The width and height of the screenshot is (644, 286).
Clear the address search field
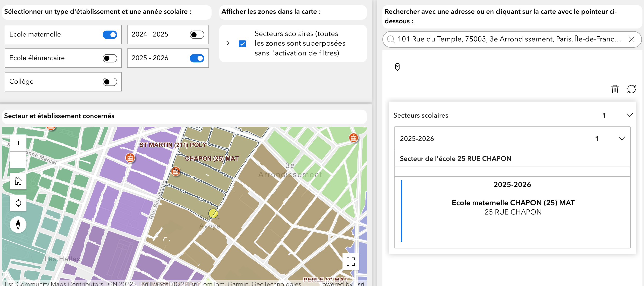click(x=632, y=39)
